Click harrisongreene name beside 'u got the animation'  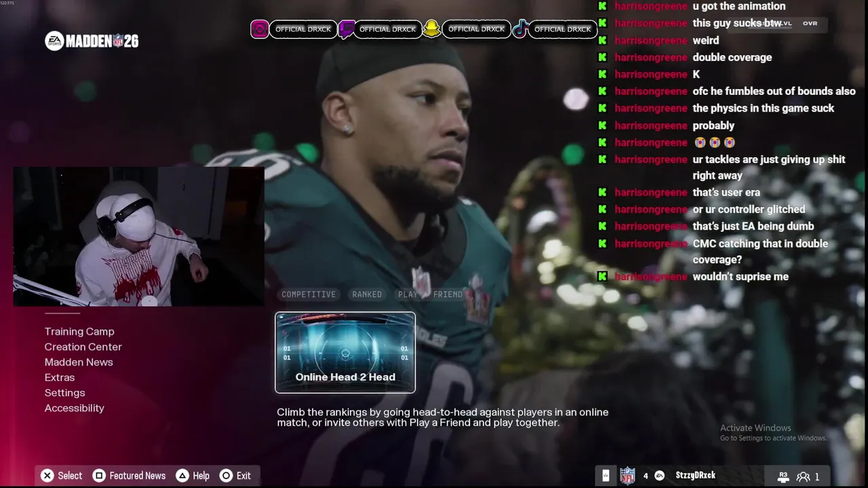coord(651,6)
